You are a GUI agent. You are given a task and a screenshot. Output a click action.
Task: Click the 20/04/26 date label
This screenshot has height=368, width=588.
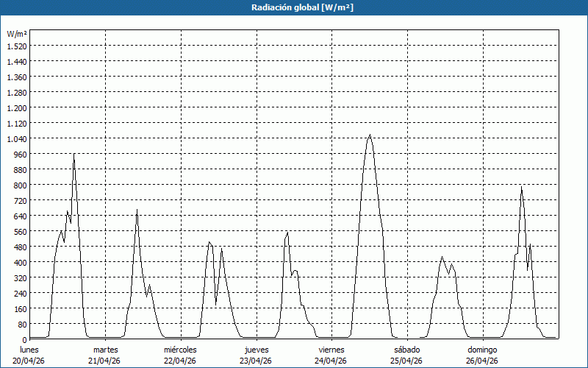pos(29,361)
